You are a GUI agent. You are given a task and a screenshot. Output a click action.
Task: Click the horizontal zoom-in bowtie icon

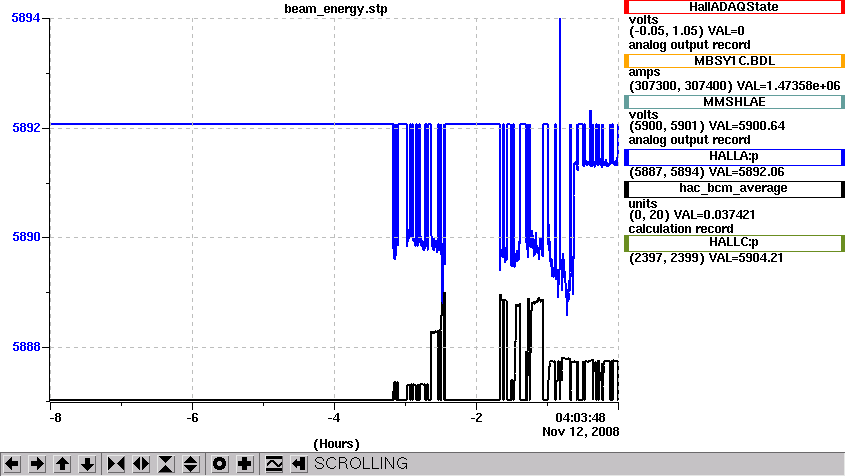tap(116, 464)
